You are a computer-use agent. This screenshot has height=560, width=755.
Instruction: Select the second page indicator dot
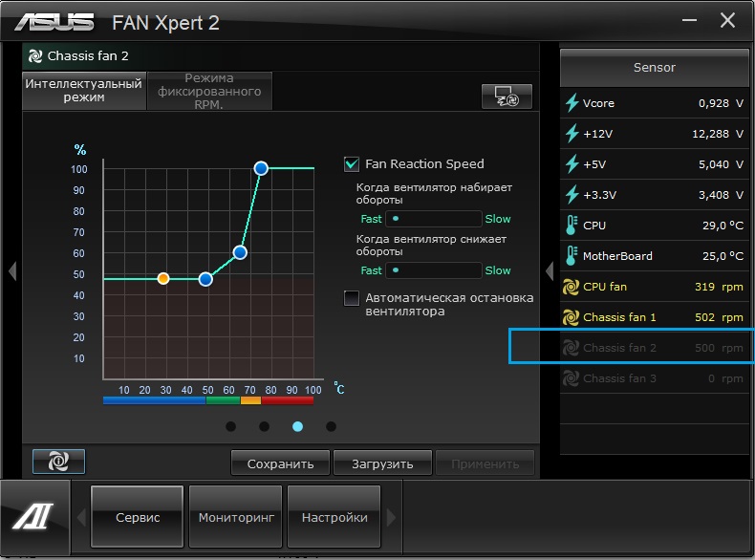coord(264,426)
